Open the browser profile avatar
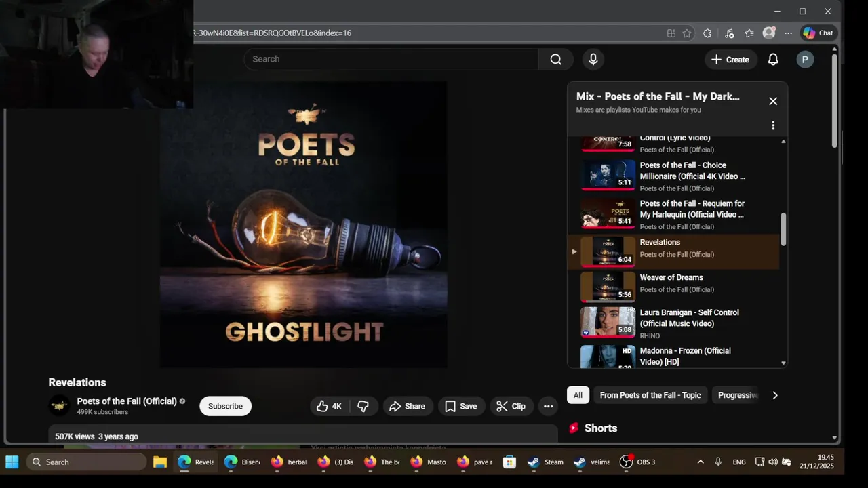Viewport: 868px width, 488px height. click(769, 33)
